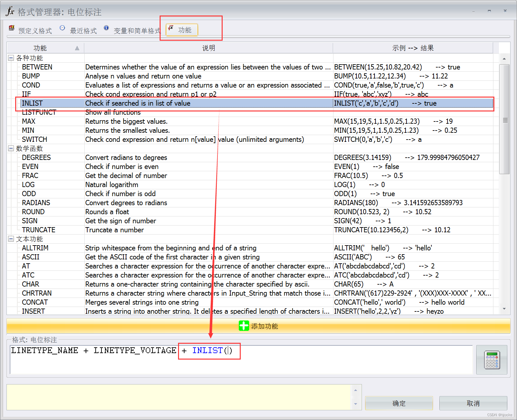Select the 功能 tab

182,30
